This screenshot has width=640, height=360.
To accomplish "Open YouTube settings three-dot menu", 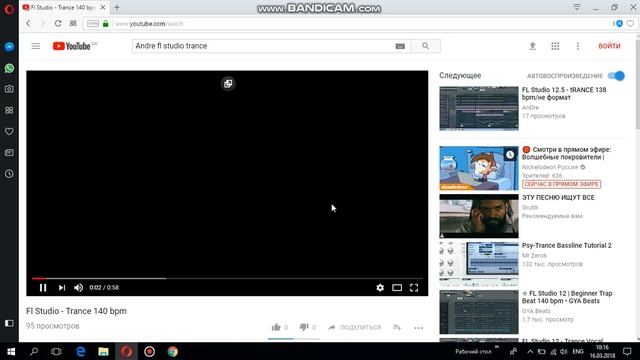I will 578,46.
